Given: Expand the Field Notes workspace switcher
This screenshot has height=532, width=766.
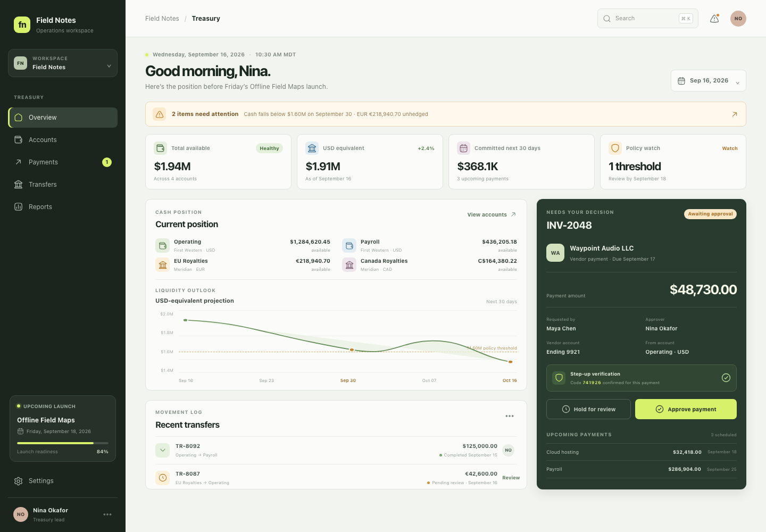Looking at the screenshot, I should 63,63.
